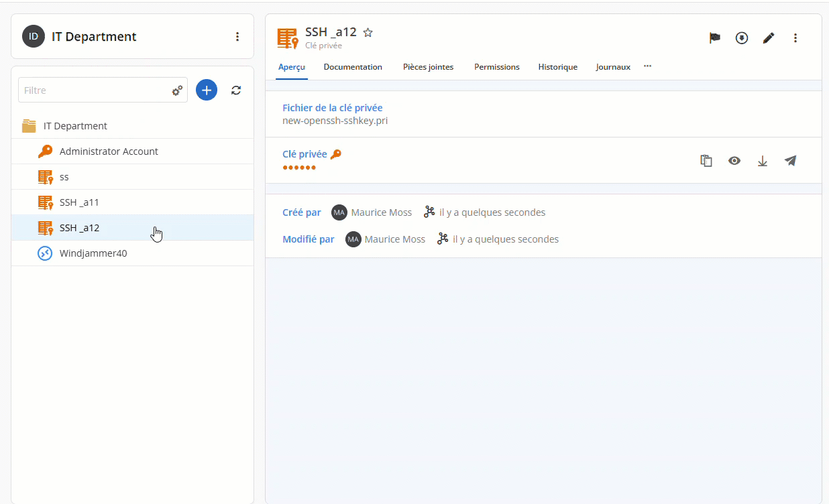This screenshot has height=504, width=829.
Task: Select the Administrator Account entry
Action: (109, 151)
